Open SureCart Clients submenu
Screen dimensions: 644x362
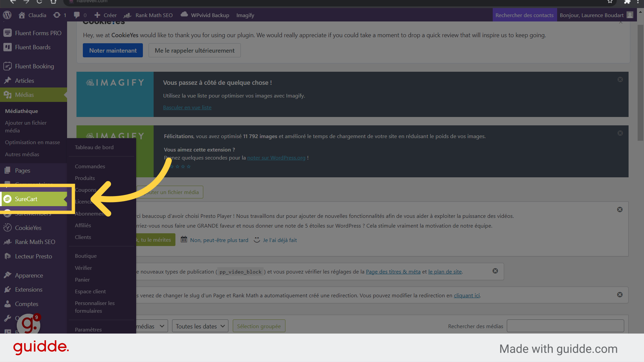pos(83,237)
